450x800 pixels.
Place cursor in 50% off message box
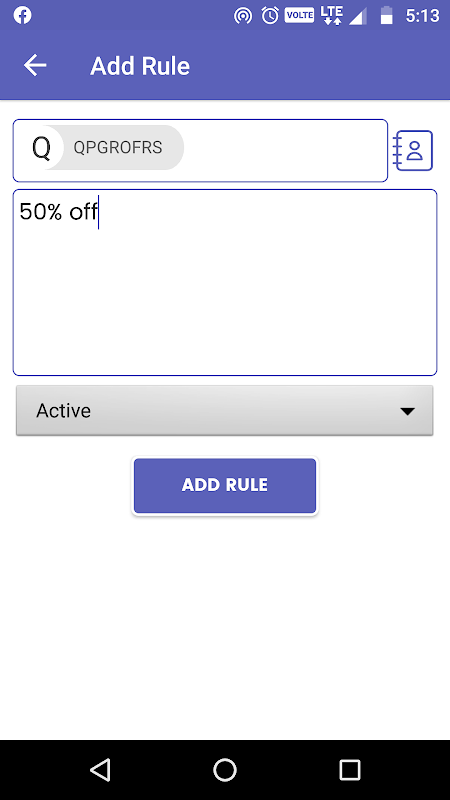pyautogui.click(x=225, y=283)
